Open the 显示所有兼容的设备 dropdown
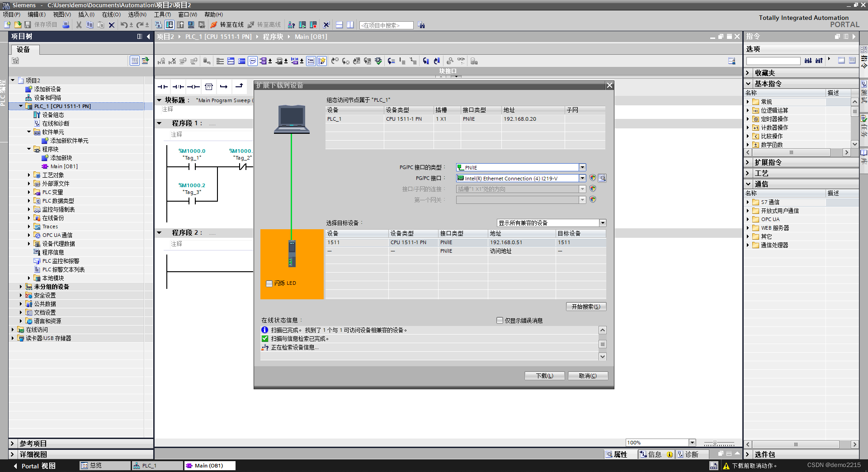 click(603, 222)
